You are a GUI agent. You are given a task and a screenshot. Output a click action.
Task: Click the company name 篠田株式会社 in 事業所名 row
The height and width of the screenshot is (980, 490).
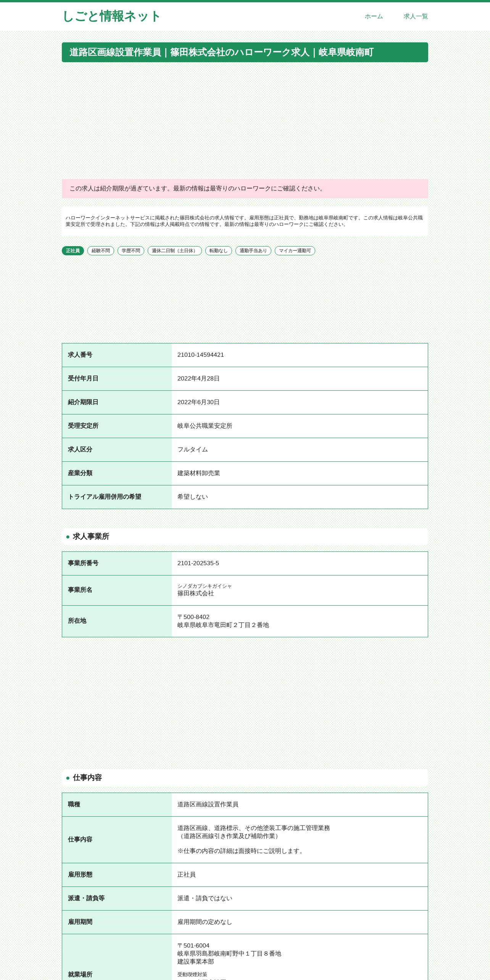[x=196, y=593]
